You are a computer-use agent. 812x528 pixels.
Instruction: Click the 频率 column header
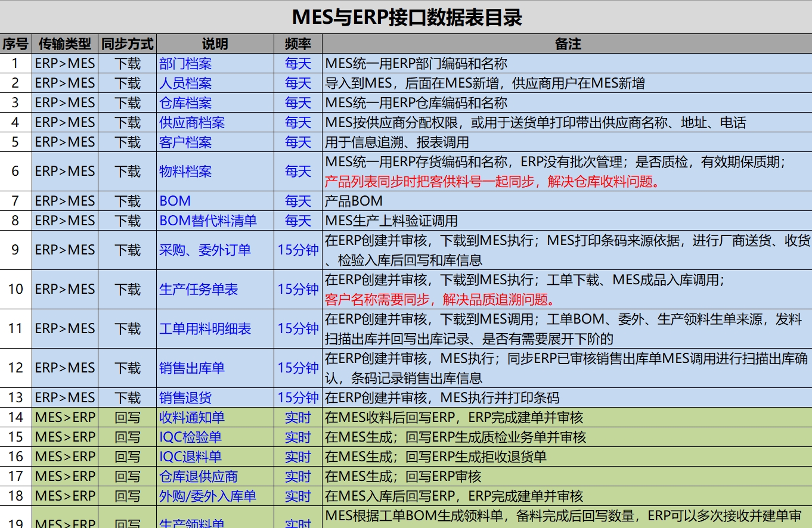point(298,44)
